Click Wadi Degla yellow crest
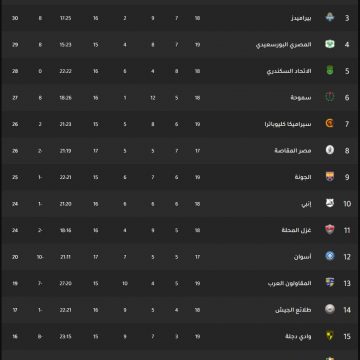360x360 pixels. (330, 336)
